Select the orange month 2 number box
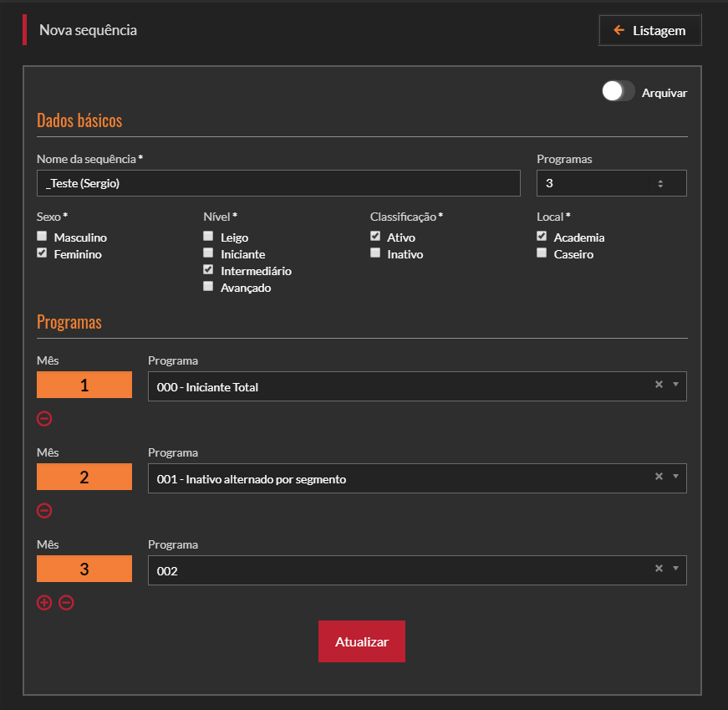Image resolution: width=728 pixels, height=710 pixels. click(x=84, y=477)
